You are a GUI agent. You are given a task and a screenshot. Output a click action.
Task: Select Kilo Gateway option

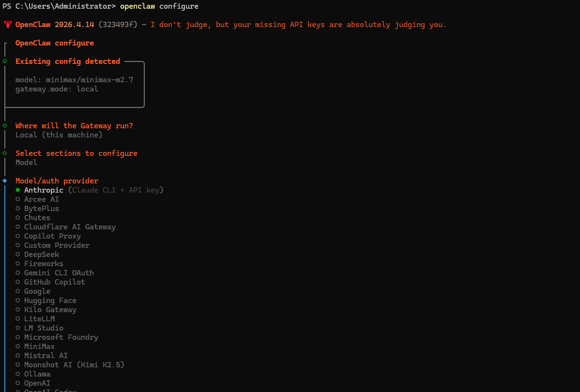coord(50,310)
